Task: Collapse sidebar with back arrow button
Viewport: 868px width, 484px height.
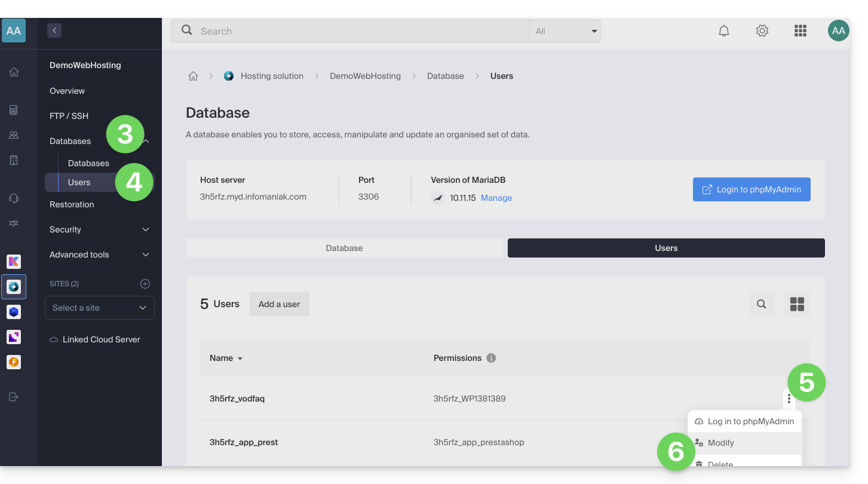Action: click(x=54, y=30)
